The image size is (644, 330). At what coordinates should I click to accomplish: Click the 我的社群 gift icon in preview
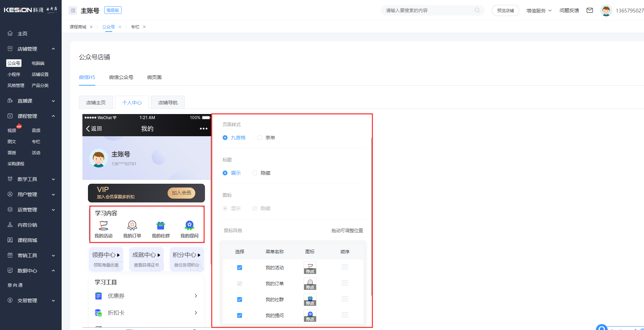coord(161,226)
